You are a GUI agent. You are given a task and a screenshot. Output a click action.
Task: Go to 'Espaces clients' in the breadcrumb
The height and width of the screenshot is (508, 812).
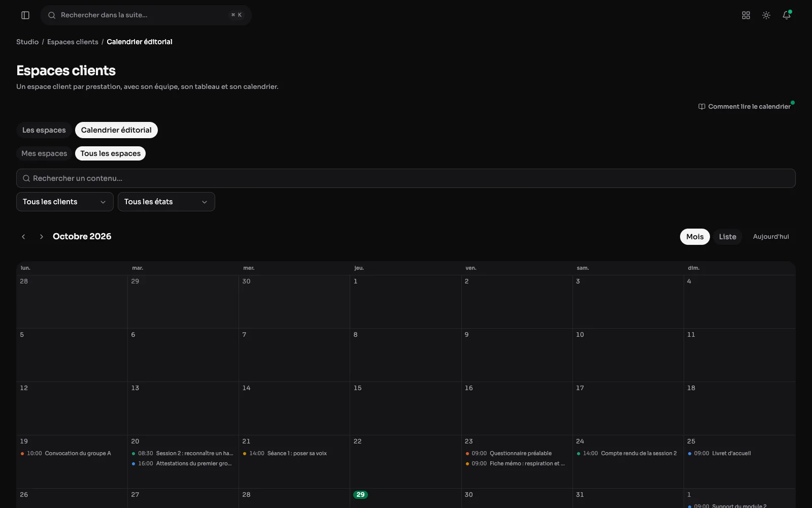(x=73, y=42)
